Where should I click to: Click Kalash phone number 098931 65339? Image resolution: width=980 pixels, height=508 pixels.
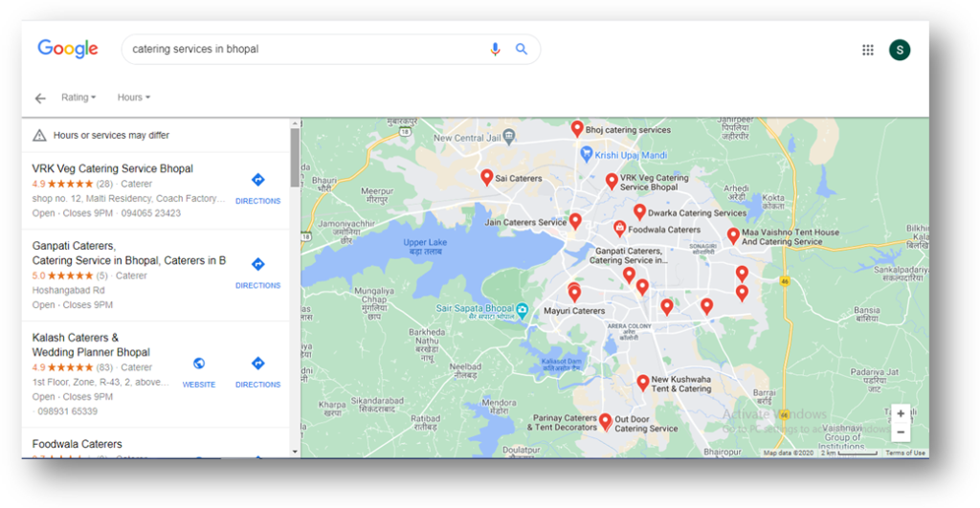(68, 411)
